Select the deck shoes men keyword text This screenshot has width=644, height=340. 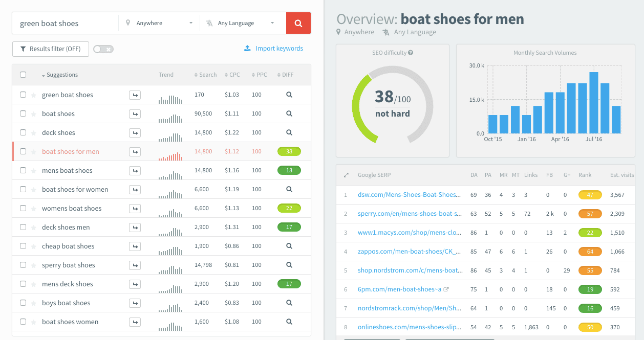66,227
